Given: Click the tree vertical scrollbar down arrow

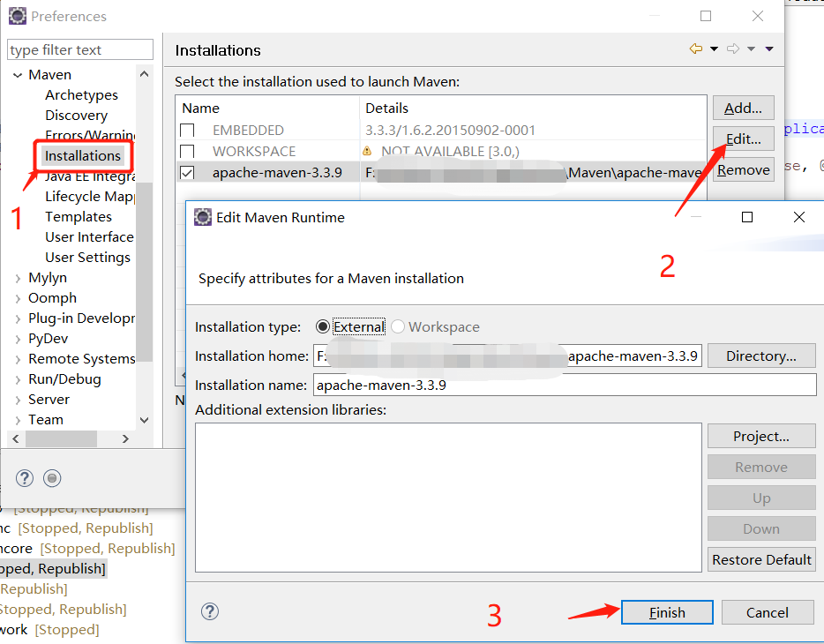Looking at the screenshot, I should [144, 420].
